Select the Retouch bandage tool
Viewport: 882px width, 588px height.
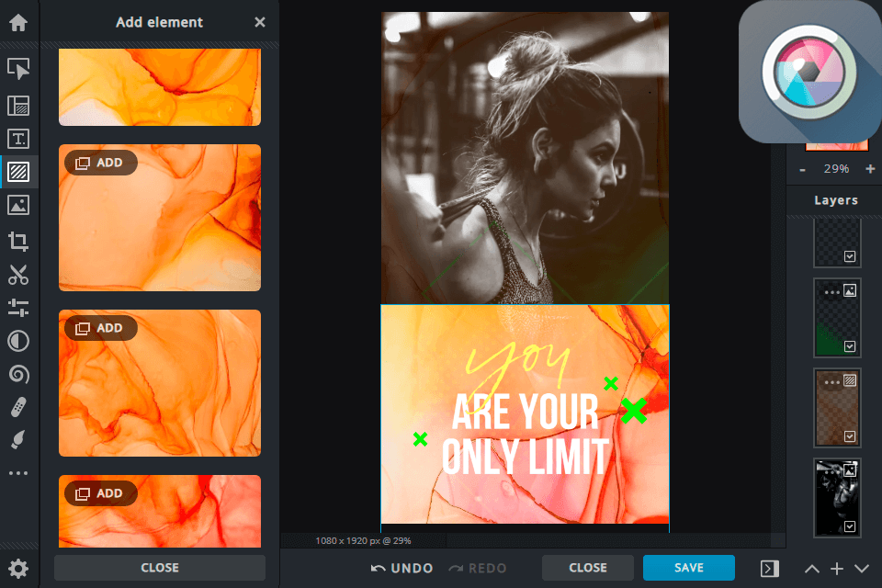pos(18,407)
